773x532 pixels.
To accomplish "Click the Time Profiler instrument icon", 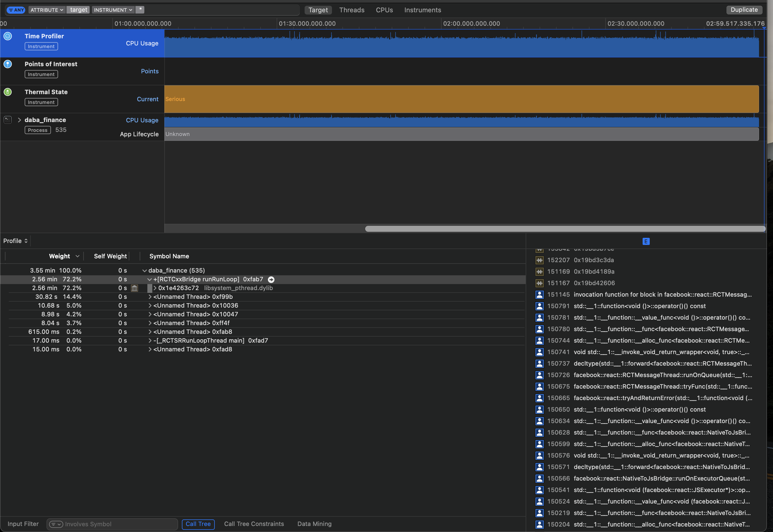I will [8, 36].
